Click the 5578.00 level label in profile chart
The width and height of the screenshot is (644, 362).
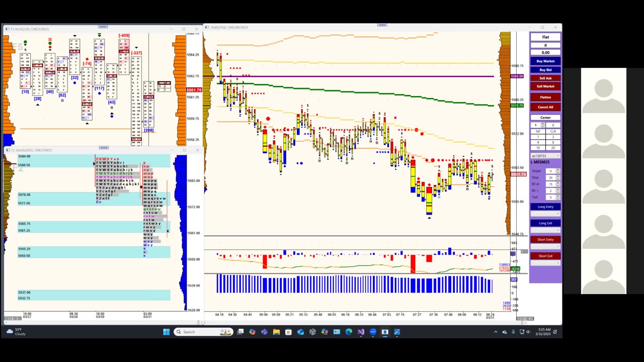(x=24, y=195)
